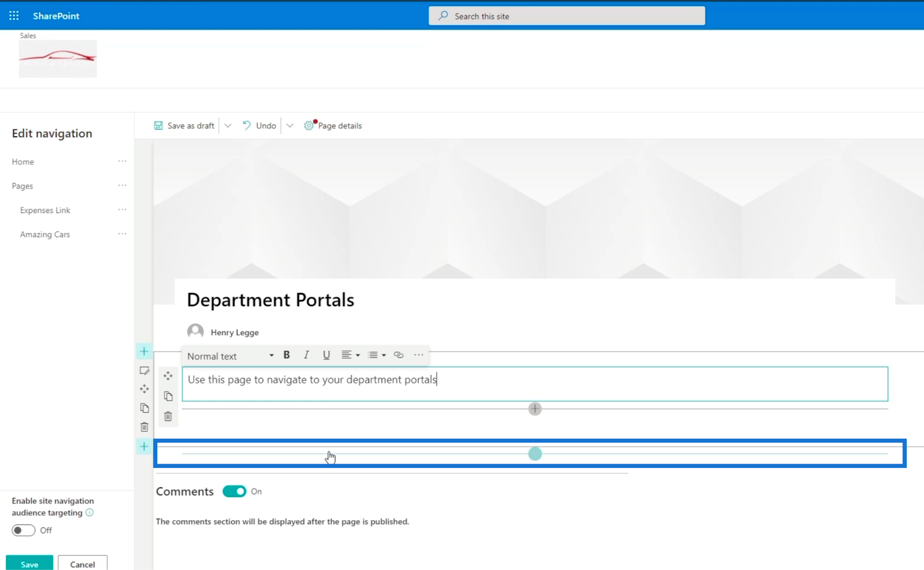Screen dimensions: 924x570
Task: Open the ellipsis menu for Amazing Cars
Action: (x=122, y=234)
